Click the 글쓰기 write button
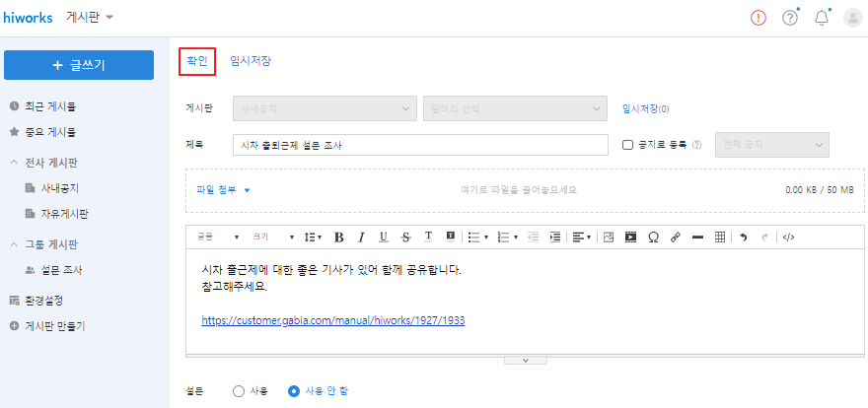The height and width of the screenshot is (408, 868). [79, 65]
